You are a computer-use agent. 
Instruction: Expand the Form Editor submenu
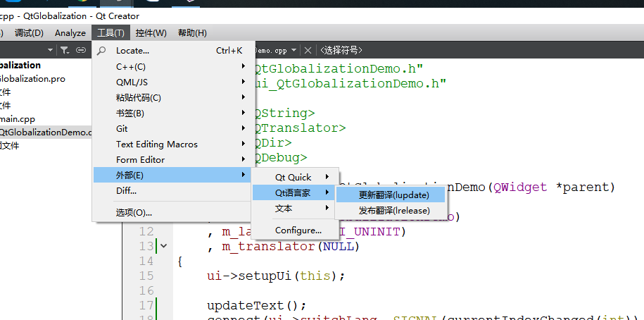click(x=173, y=159)
